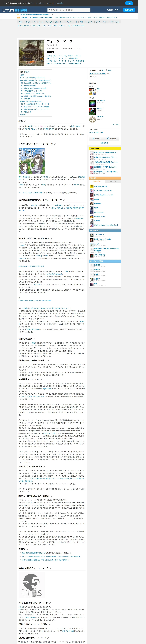146x644 pixels.
Task: Click edit pencil beside 結局ネットに投稿しないのが一番になる
Action: coord(52,496)
